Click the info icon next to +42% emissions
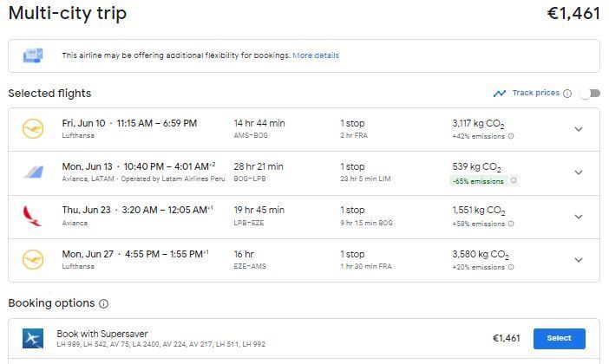Screen dimensions: 609x364 tap(510, 136)
